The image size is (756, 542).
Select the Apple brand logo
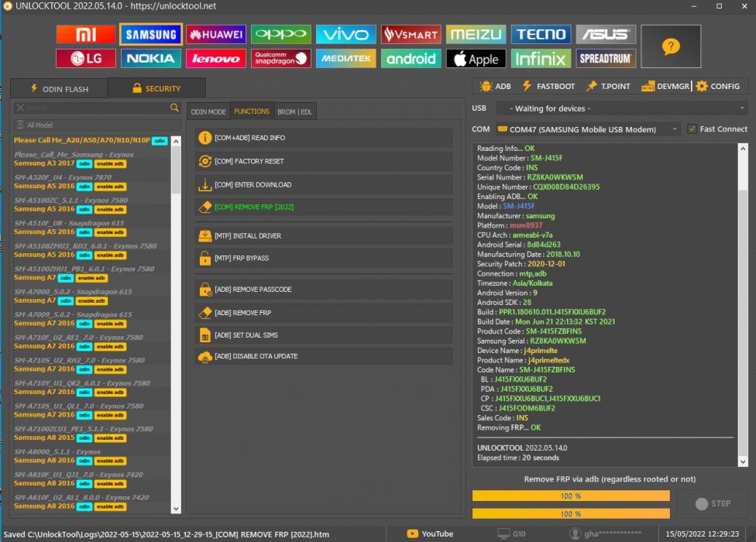tap(476, 58)
